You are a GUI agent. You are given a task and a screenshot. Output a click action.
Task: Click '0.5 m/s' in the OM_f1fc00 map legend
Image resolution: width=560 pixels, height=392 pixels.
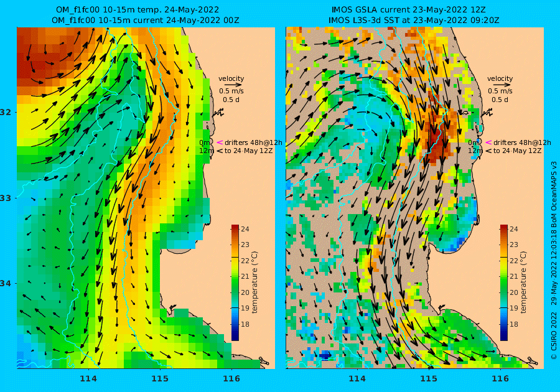click(x=231, y=91)
